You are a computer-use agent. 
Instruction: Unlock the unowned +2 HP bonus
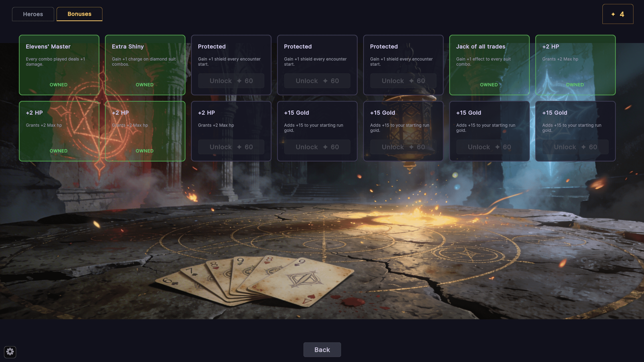pyautogui.click(x=231, y=147)
